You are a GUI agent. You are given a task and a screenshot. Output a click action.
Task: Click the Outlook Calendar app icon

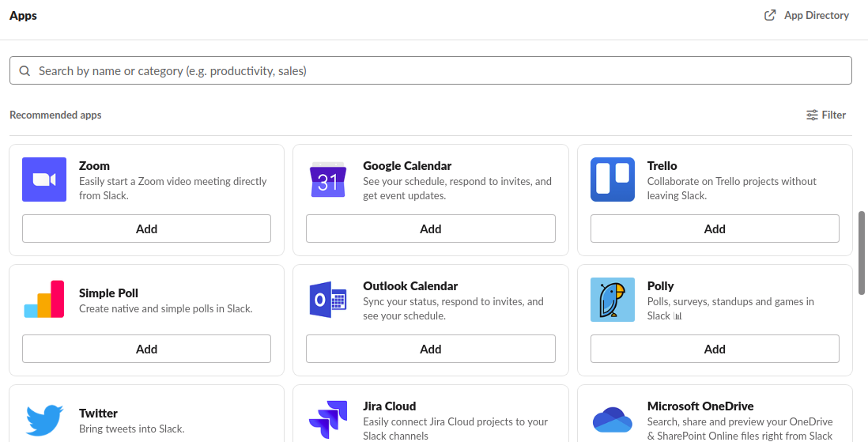[x=328, y=300]
